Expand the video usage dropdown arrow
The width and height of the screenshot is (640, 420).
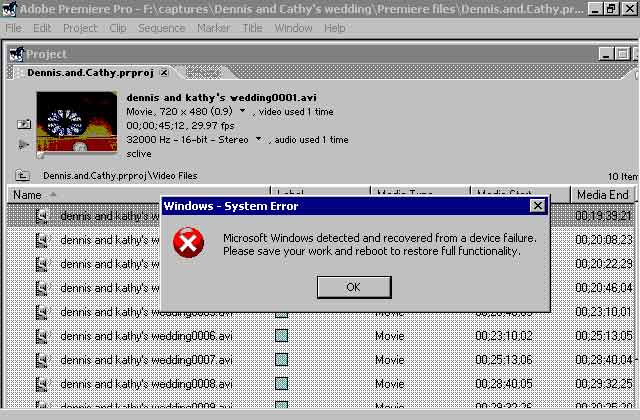click(x=242, y=111)
